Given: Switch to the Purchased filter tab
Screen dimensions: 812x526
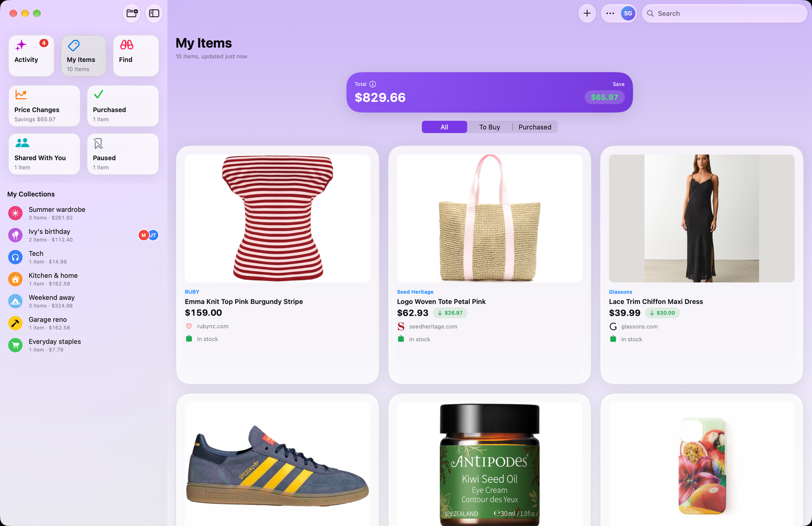Looking at the screenshot, I should 535,127.
